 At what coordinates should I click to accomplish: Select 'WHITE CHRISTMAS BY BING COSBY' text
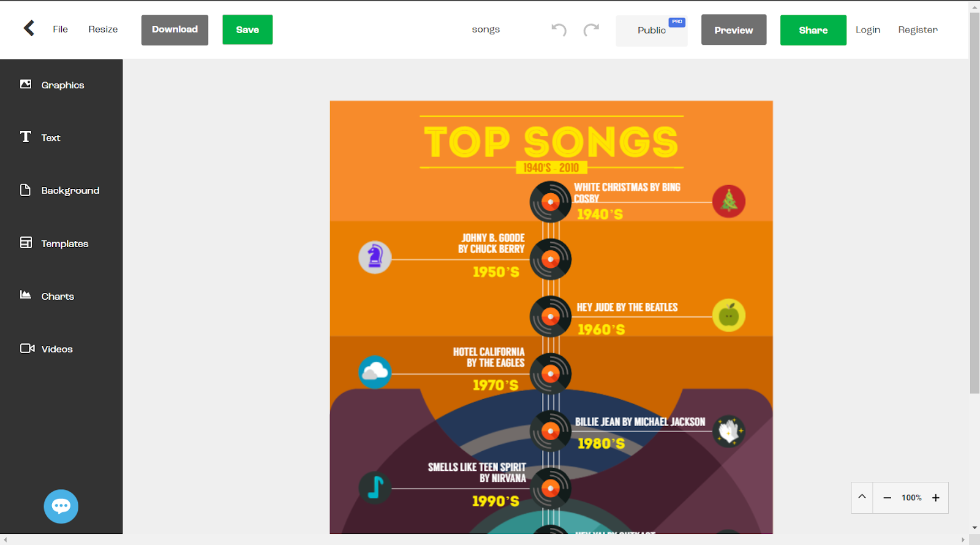click(x=627, y=192)
